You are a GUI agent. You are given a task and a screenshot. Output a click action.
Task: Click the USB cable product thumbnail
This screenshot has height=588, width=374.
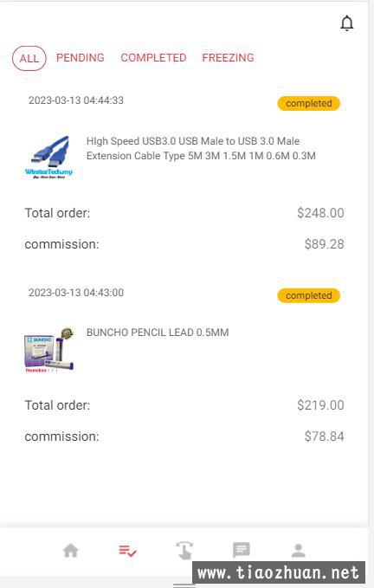pyautogui.click(x=49, y=157)
